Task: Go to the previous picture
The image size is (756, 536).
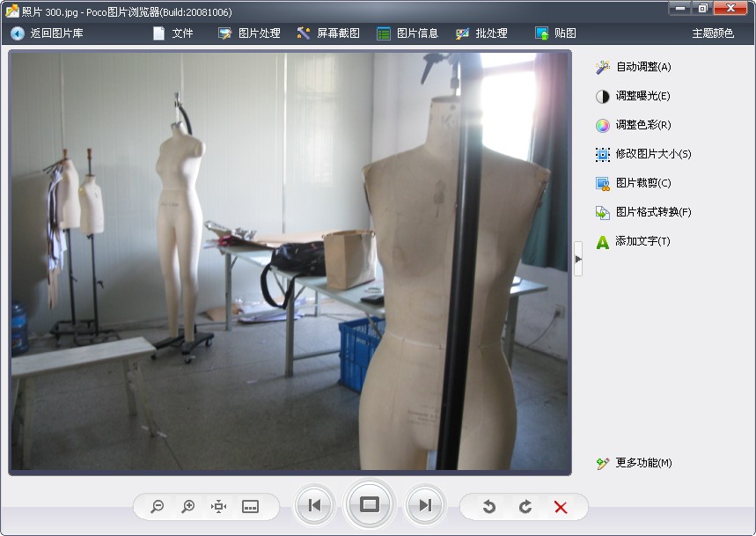Action: (x=314, y=505)
